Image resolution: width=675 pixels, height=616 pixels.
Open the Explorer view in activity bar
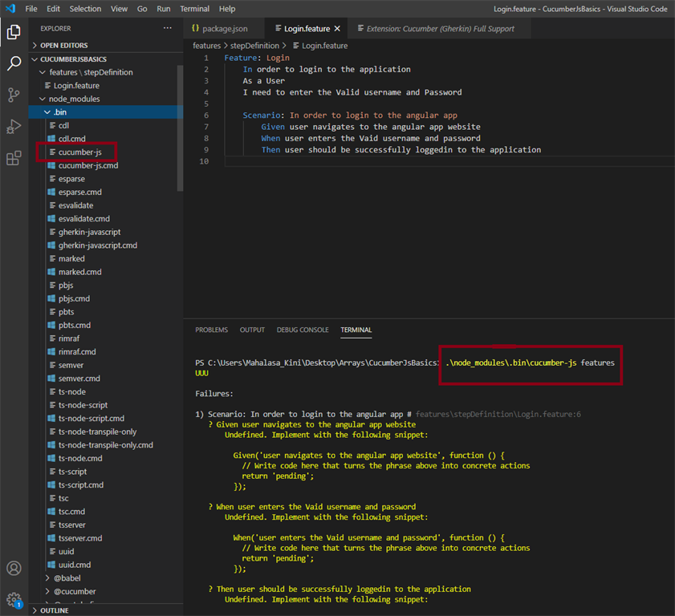tap(14, 32)
